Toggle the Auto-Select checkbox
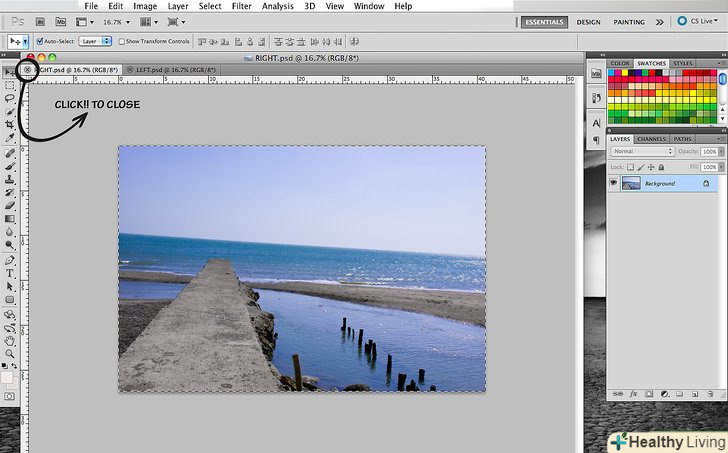The height and width of the screenshot is (453, 728). pyautogui.click(x=37, y=42)
